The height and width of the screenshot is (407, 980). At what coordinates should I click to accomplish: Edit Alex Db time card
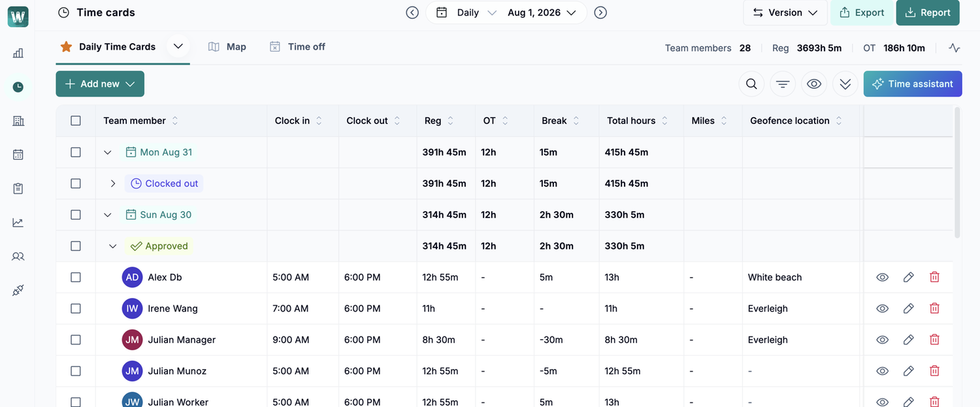tap(908, 277)
